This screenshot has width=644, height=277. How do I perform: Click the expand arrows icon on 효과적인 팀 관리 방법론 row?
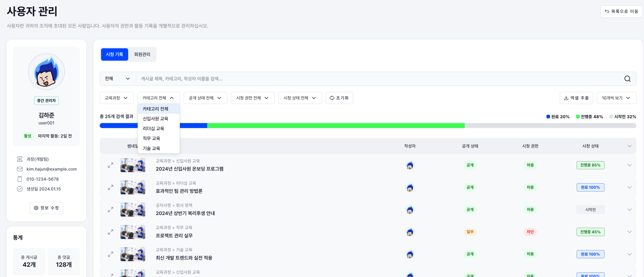click(110, 187)
